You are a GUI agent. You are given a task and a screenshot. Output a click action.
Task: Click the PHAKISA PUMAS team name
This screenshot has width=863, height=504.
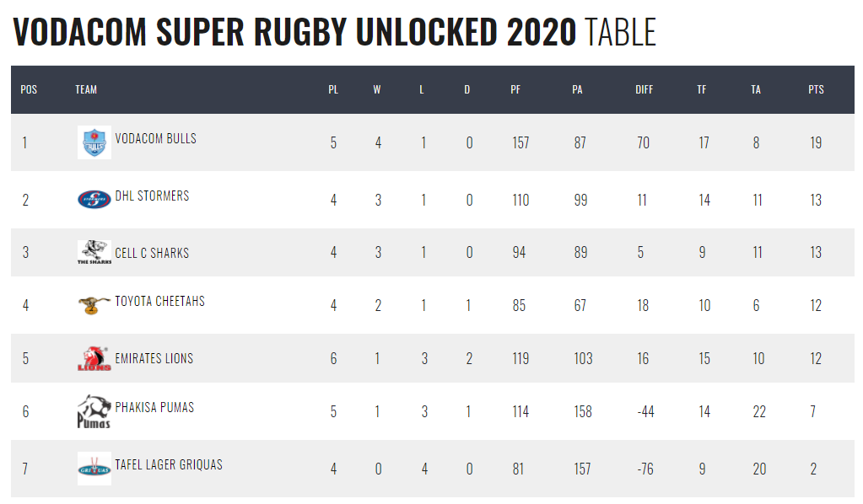[154, 407]
